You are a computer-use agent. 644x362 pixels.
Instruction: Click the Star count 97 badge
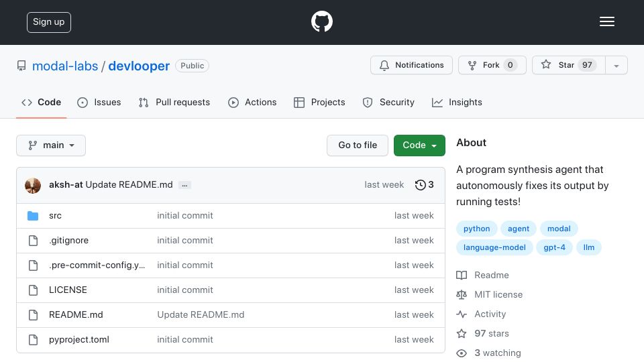coord(587,65)
